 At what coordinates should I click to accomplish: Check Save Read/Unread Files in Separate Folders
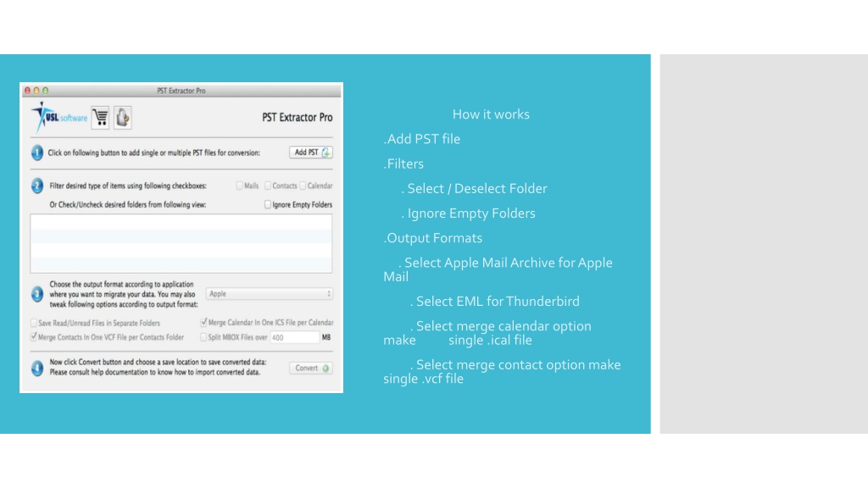click(x=34, y=323)
